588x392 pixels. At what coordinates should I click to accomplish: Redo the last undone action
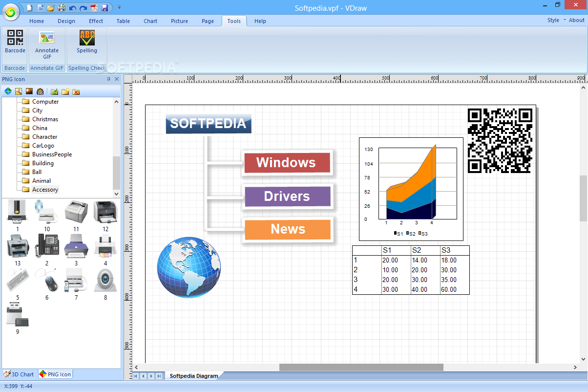(83, 8)
